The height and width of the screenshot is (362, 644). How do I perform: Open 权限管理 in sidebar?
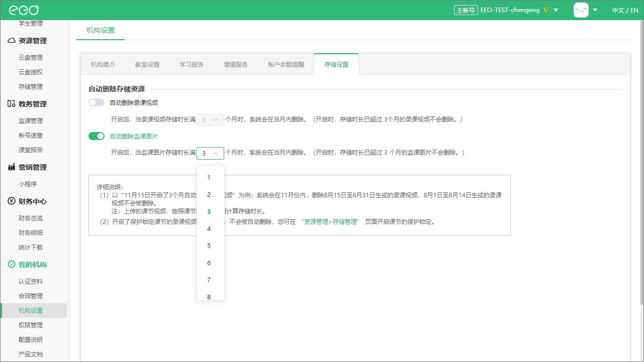(x=31, y=325)
